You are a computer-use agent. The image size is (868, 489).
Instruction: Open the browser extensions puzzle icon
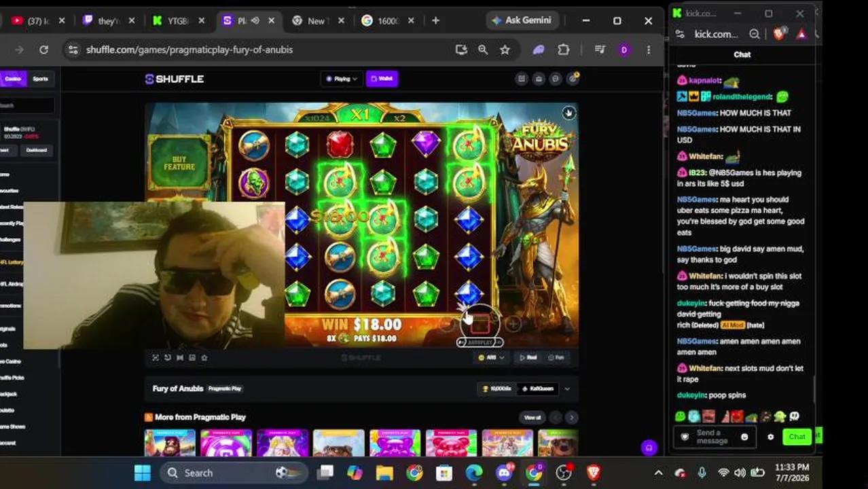click(563, 50)
